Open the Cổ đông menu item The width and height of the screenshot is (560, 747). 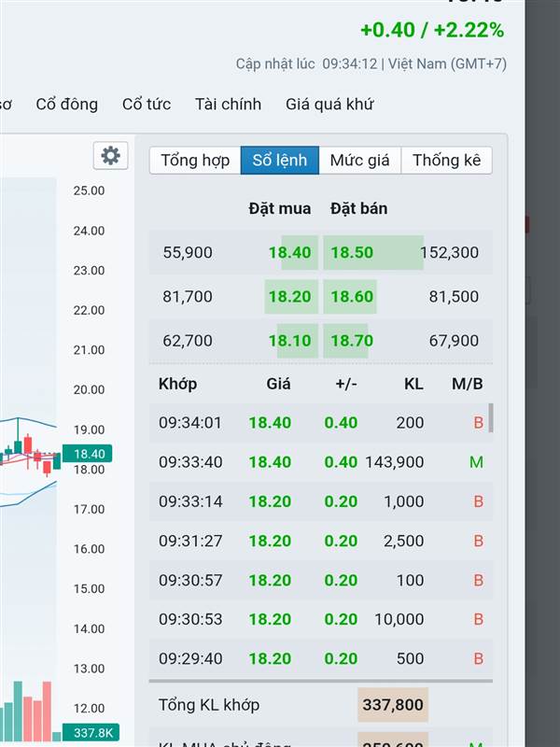(66, 104)
